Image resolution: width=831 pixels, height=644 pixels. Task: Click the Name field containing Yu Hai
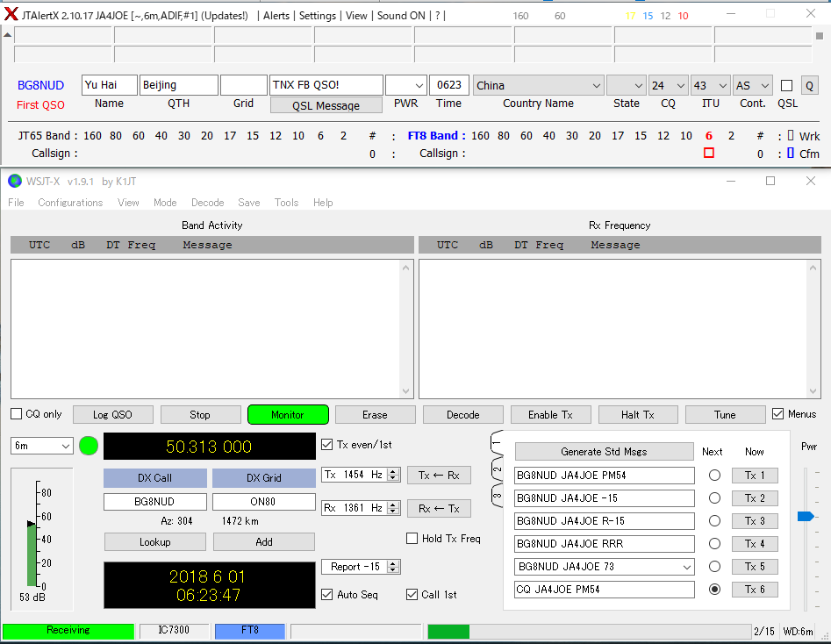point(109,85)
